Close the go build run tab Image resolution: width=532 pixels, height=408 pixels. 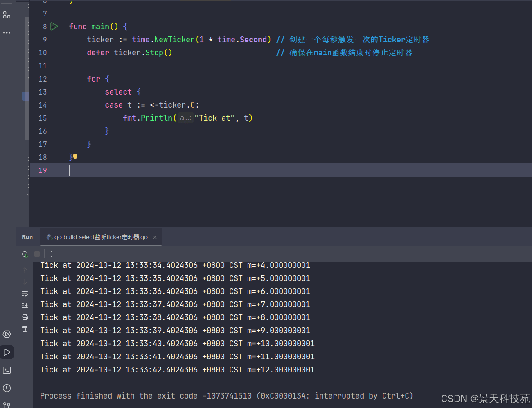point(154,237)
